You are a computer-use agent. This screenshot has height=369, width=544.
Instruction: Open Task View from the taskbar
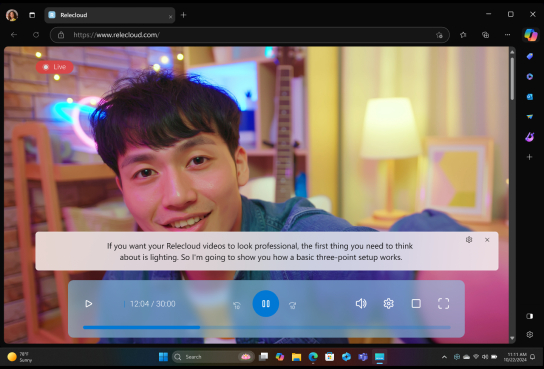(x=264, y=357)
